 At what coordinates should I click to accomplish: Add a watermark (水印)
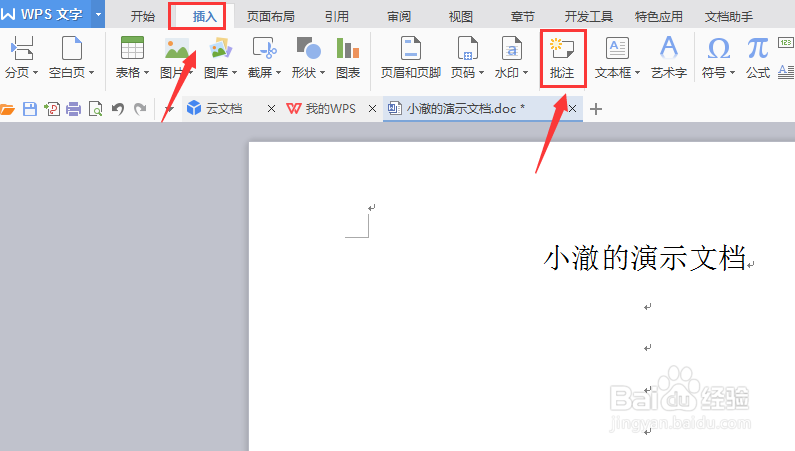click(512, 57)
